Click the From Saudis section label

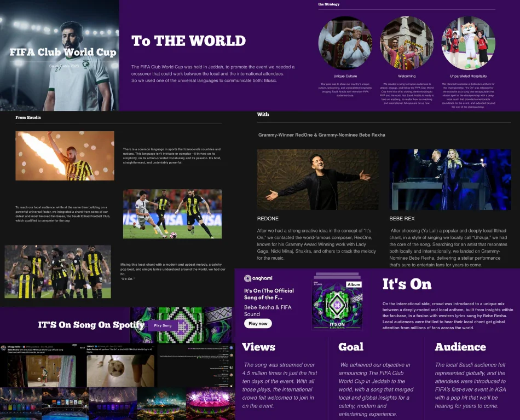pyautogui.click(x=28, y=117)
